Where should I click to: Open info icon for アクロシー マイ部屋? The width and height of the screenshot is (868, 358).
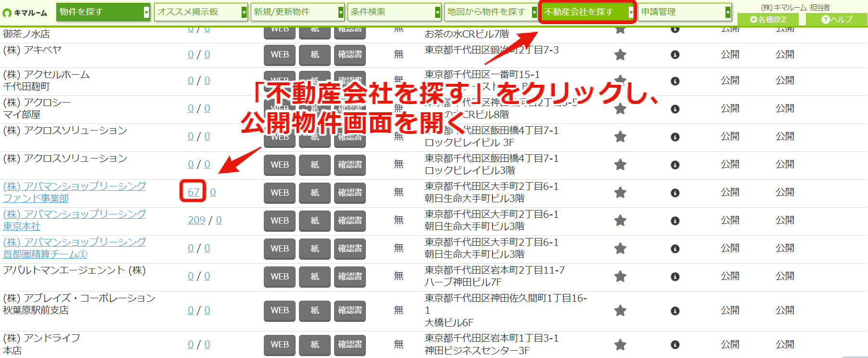(x=675, y=109)
